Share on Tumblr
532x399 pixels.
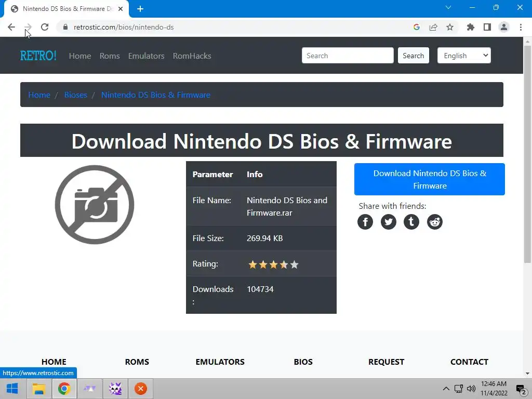point(411,222)
